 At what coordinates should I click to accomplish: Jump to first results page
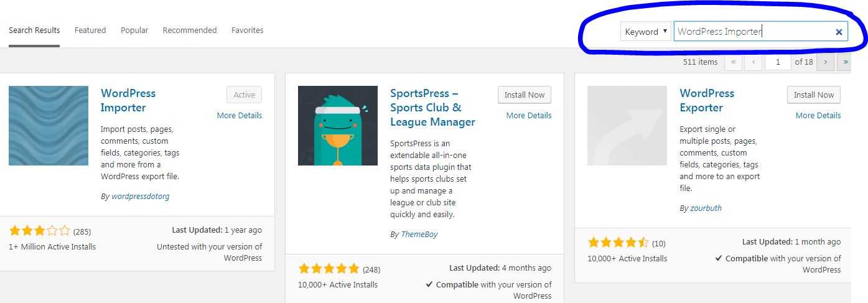734,62
